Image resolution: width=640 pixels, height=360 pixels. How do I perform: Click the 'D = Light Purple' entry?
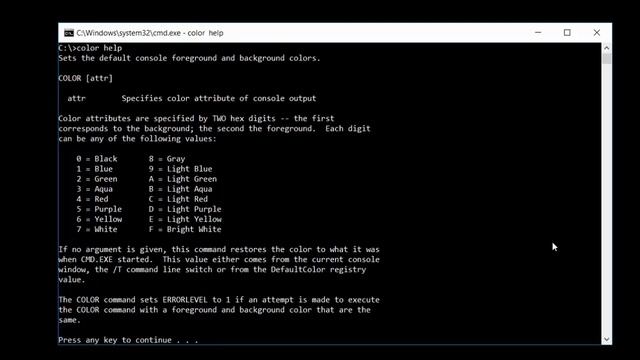[185, 209]
